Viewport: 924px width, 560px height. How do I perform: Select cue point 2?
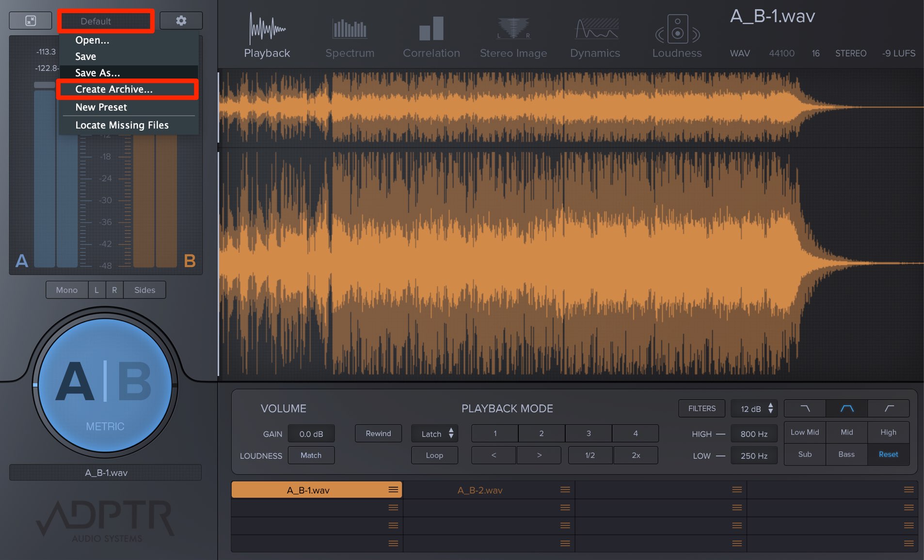tap(542, 434)
